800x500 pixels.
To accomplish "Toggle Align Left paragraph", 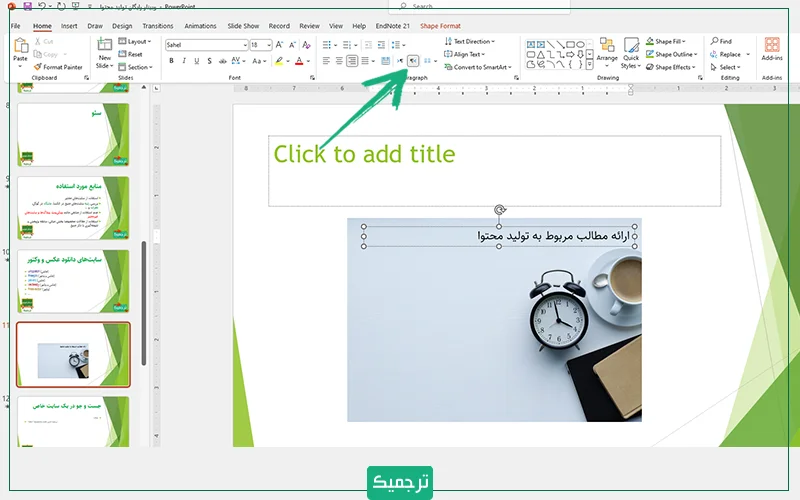I will click(327, 61).
